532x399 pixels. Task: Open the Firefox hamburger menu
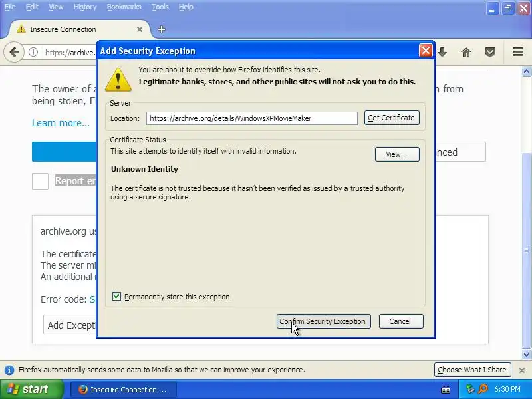(518, 52)
